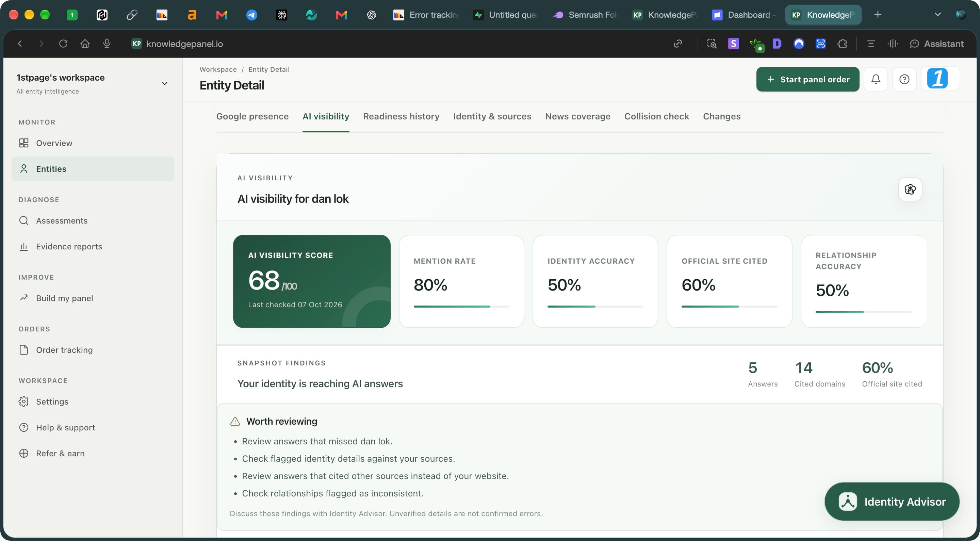The width and height of the screenshot is (980, 541).
Task: Click the '14' Cited domains count
Action: coord(803,368)
